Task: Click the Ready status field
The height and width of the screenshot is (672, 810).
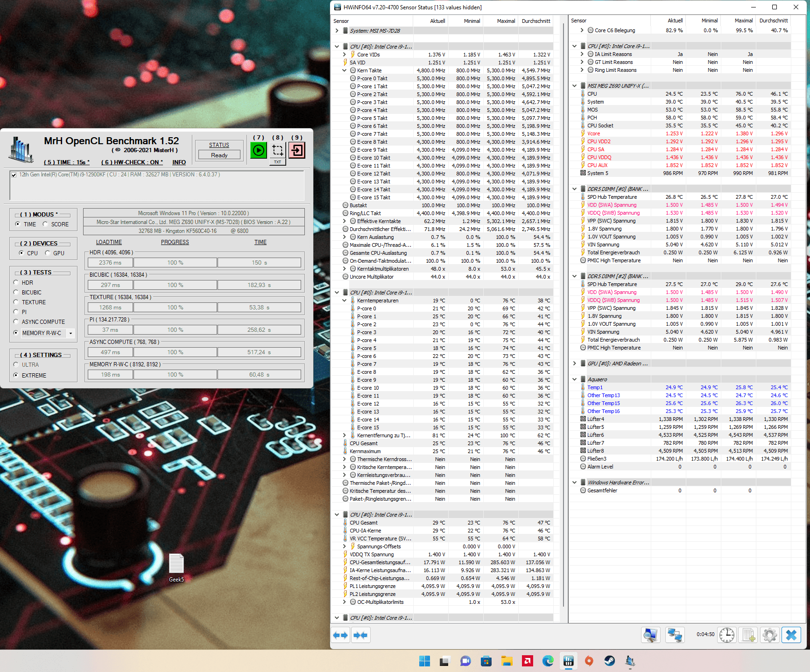Action: (x=219, y=155)
